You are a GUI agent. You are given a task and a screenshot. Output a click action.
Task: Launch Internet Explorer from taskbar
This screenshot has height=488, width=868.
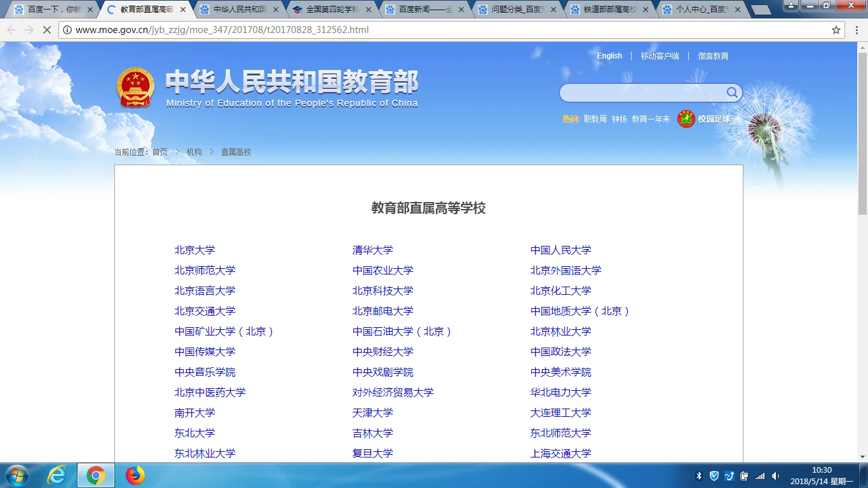(57, 475)
